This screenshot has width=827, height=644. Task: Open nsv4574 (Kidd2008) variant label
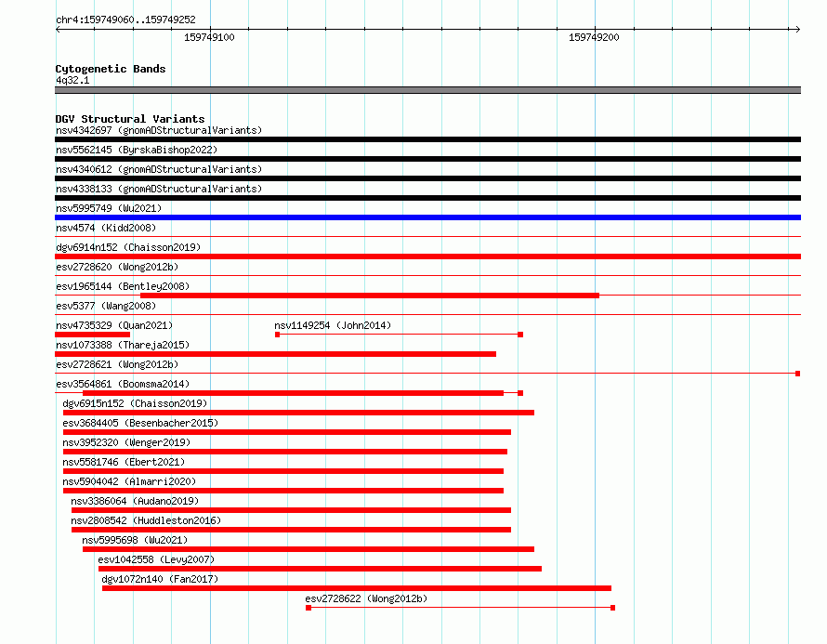click(106, 228)
